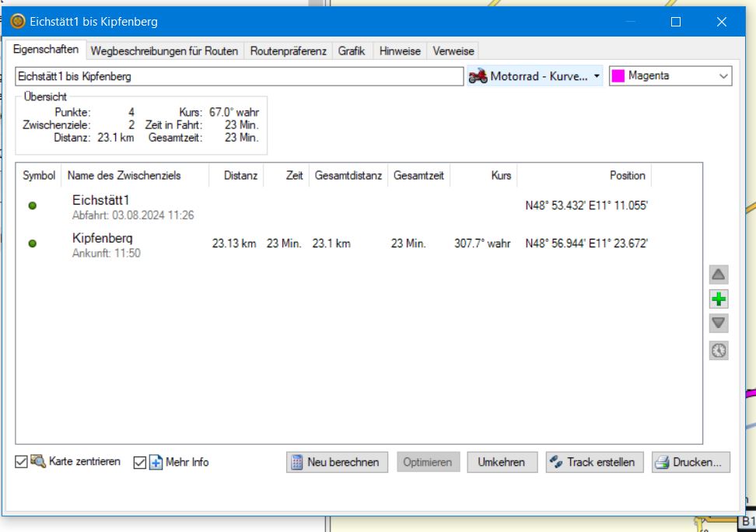Click the app icon in title bar
Viewport: 756px width, 532px height.
tap(18, 22)
